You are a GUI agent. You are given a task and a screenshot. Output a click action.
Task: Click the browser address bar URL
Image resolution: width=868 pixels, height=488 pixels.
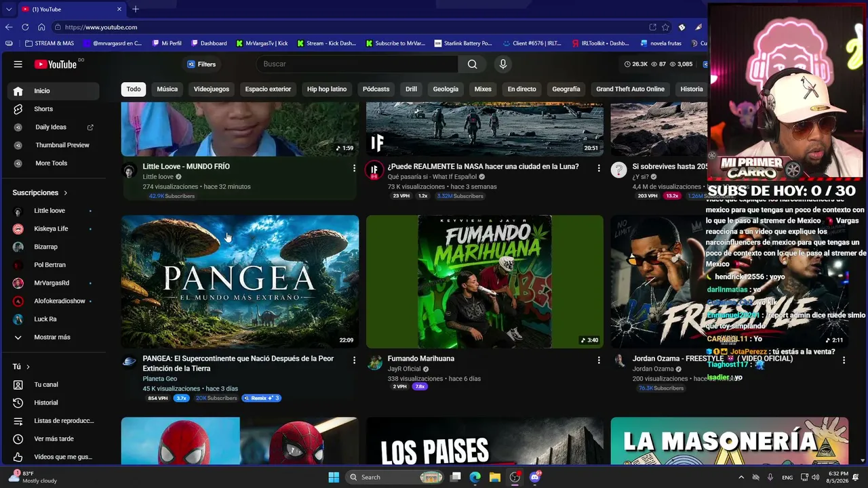[101, 27]
